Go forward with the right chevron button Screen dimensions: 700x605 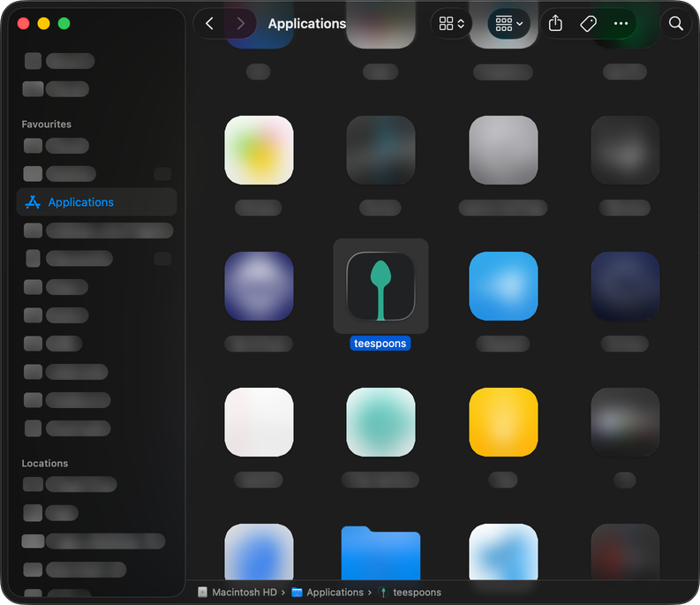click(241, 23)
